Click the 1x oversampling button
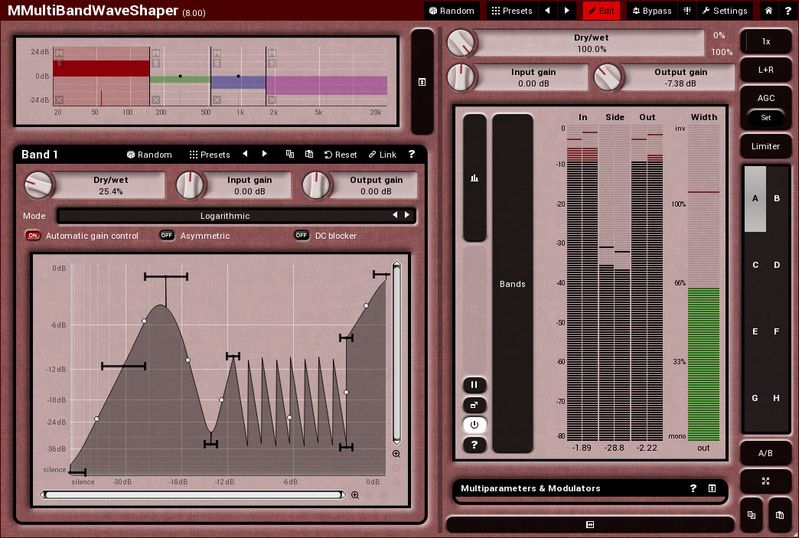Viewport: 800px width, 538px height. (x=766, y=41)
